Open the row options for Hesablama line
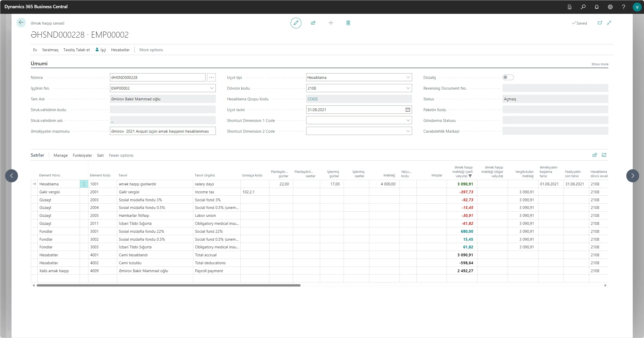 click(x=84, y=184)
